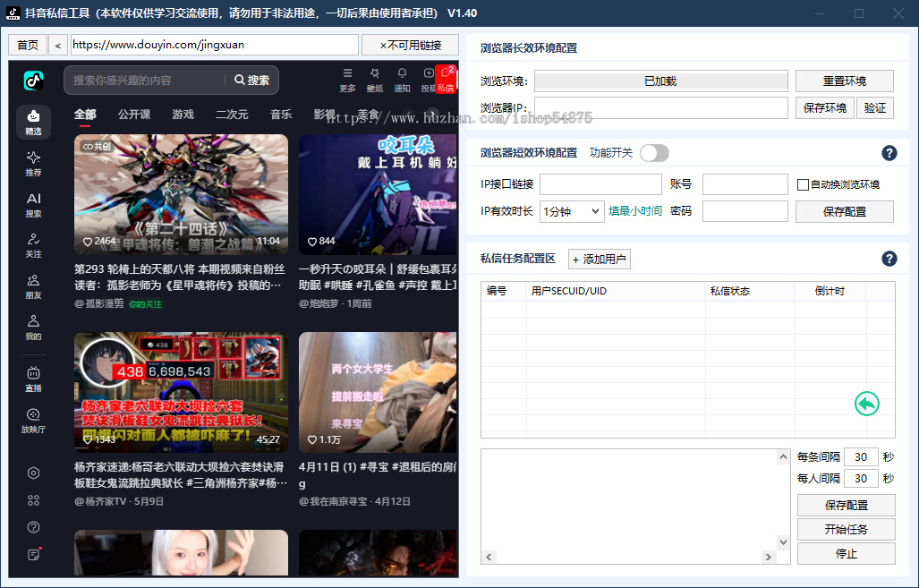Open the 更多 menu icon in the header
This screenshot has height=588, width=919.
[347, 80]
